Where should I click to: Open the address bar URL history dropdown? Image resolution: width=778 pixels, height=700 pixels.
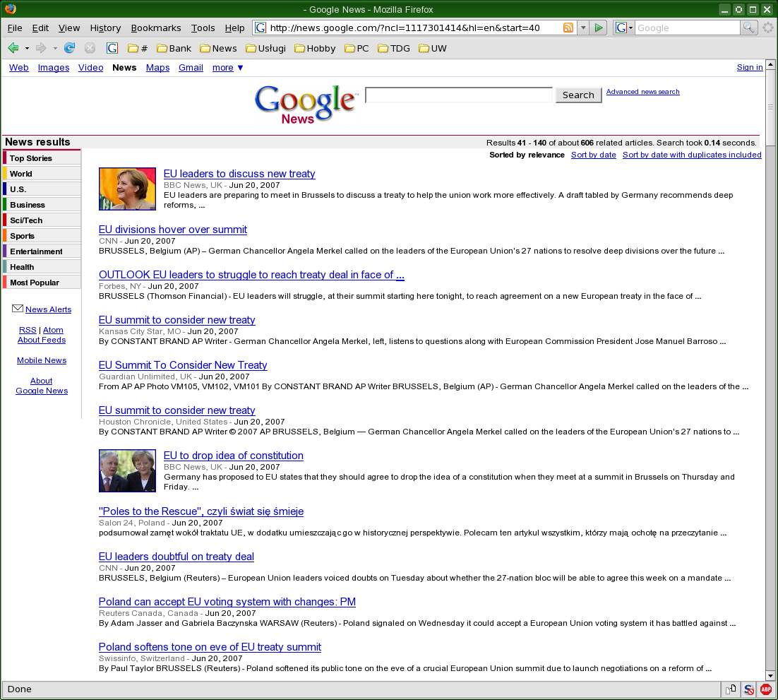point(582,28)
